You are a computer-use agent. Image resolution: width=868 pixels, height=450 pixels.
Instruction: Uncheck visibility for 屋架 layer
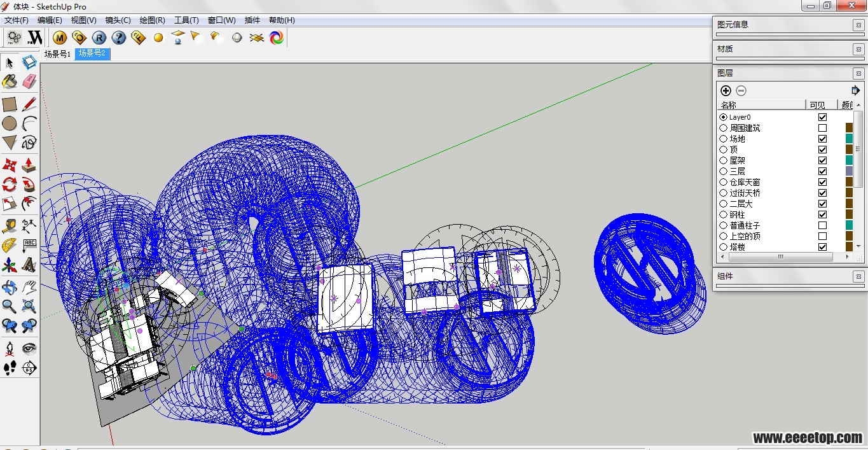pos(822,160)
